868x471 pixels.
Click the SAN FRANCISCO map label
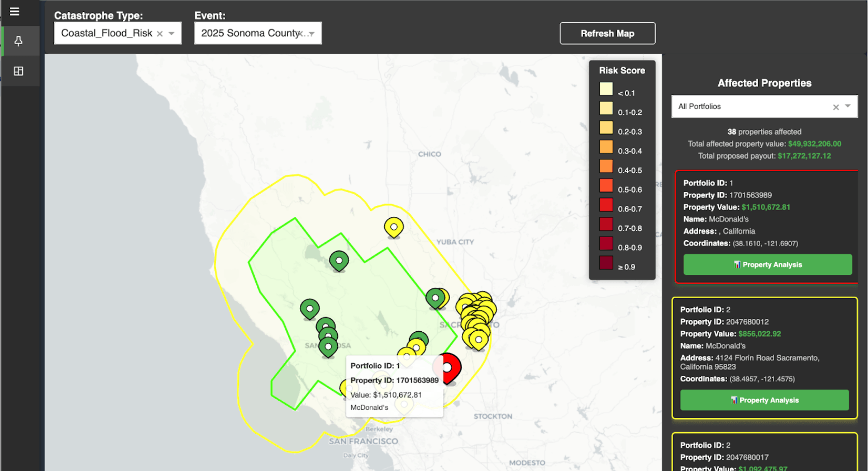(364, 441)
